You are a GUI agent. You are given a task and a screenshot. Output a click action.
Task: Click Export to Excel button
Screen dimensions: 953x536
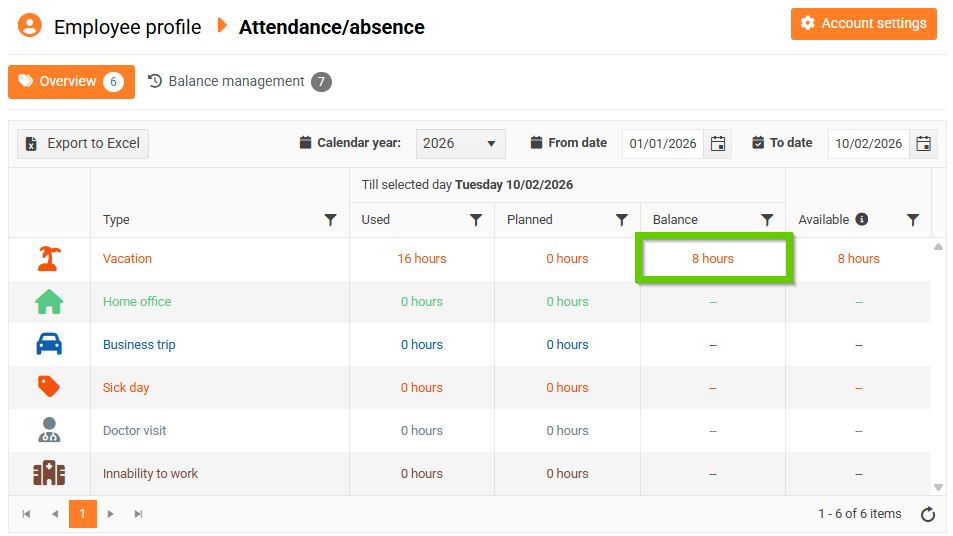pyautogui.click(x=83, y=143)
